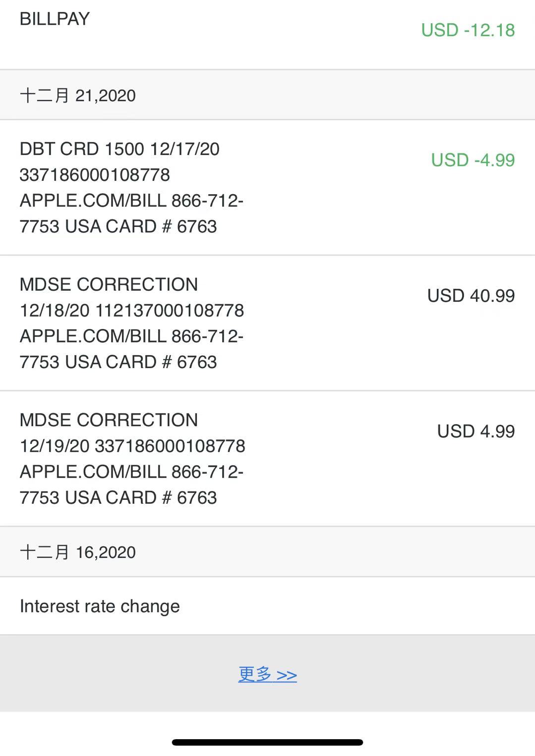Tap CARD # 6763 in the DBT CRD transaction
This screenshot has width=535, height=756.
(161, 226)
